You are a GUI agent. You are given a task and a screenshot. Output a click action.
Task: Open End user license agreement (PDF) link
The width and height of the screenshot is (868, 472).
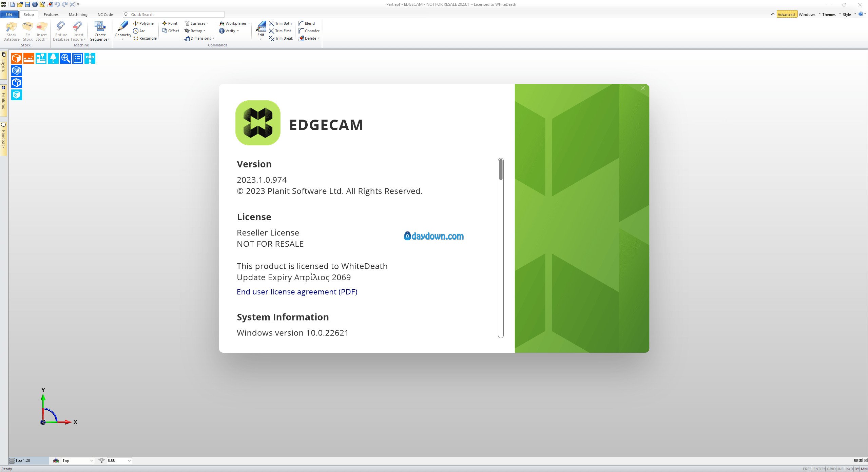(297, 292)
